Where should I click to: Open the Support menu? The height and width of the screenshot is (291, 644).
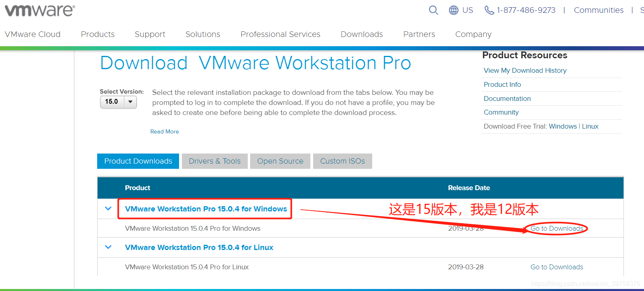tap(150, 34)
